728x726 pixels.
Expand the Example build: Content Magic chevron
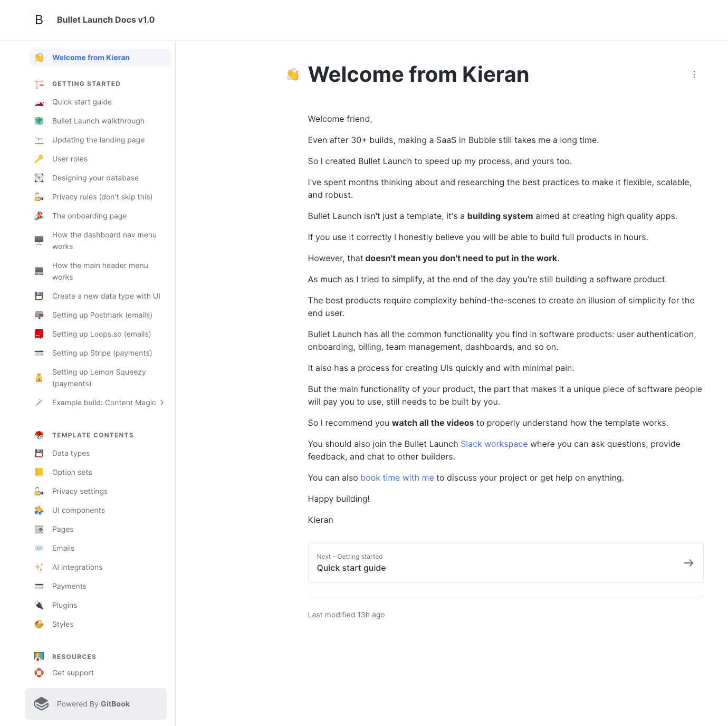(x=162, y=403)
